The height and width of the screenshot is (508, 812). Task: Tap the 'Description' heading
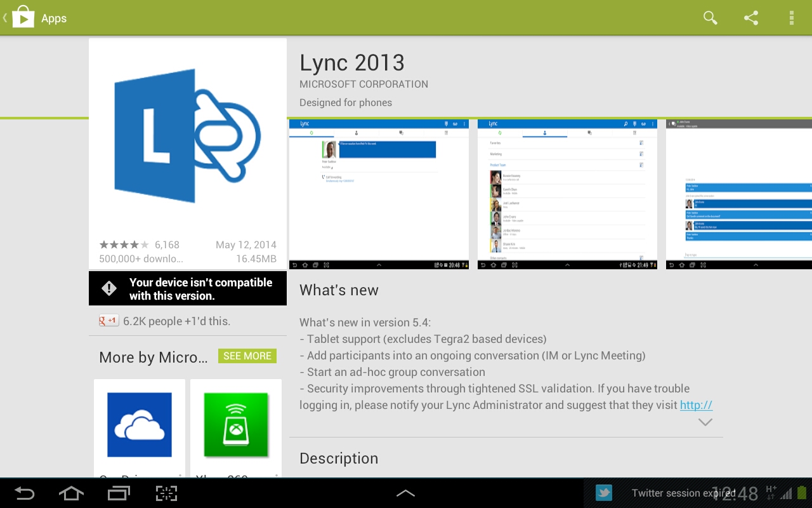(339, 458)
